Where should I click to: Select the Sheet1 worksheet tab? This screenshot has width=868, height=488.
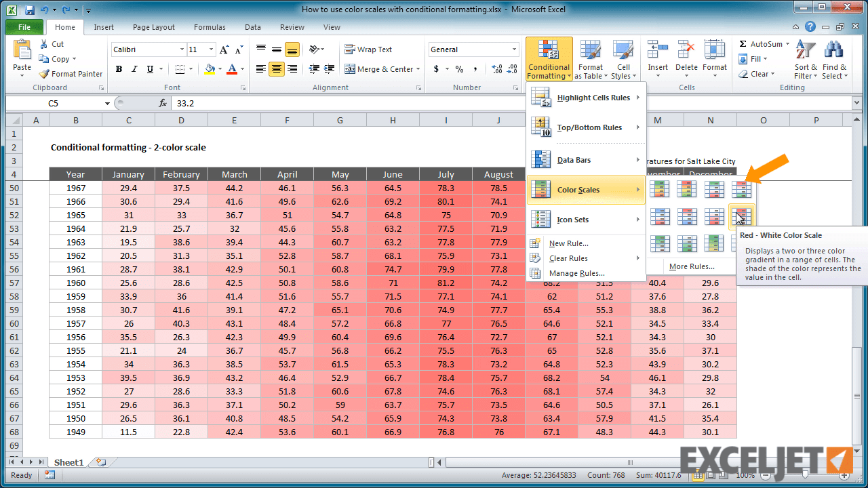(x=68, y=462)
